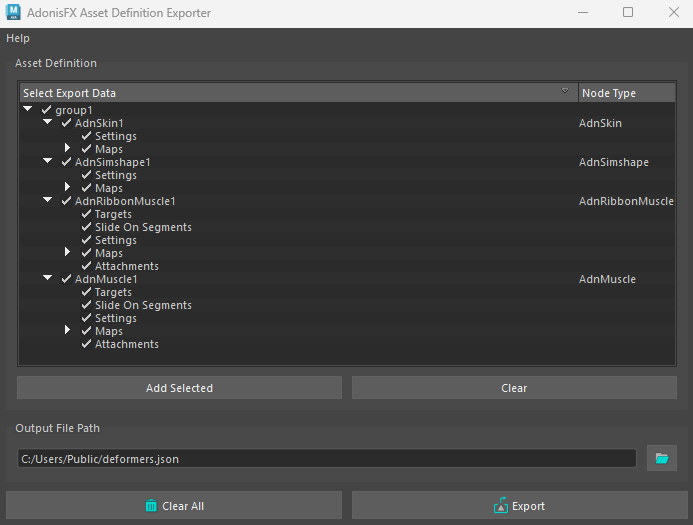Open the folder browse icon for output path

662,458
